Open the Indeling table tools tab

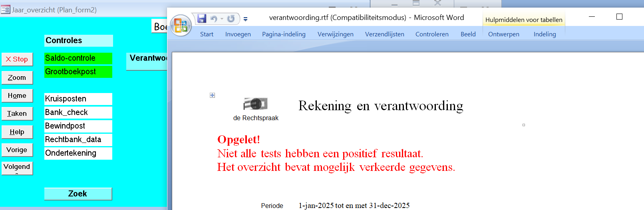click(545, 34)
